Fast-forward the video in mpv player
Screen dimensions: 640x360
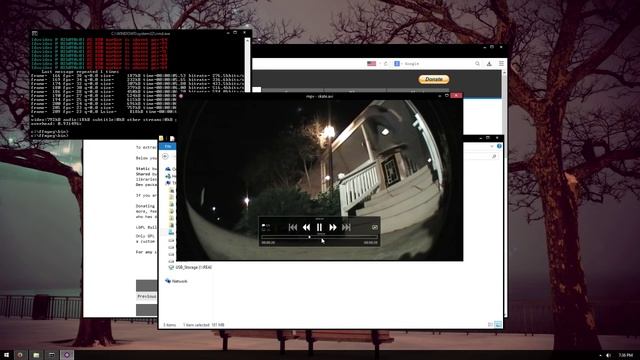tap(333, 227)
